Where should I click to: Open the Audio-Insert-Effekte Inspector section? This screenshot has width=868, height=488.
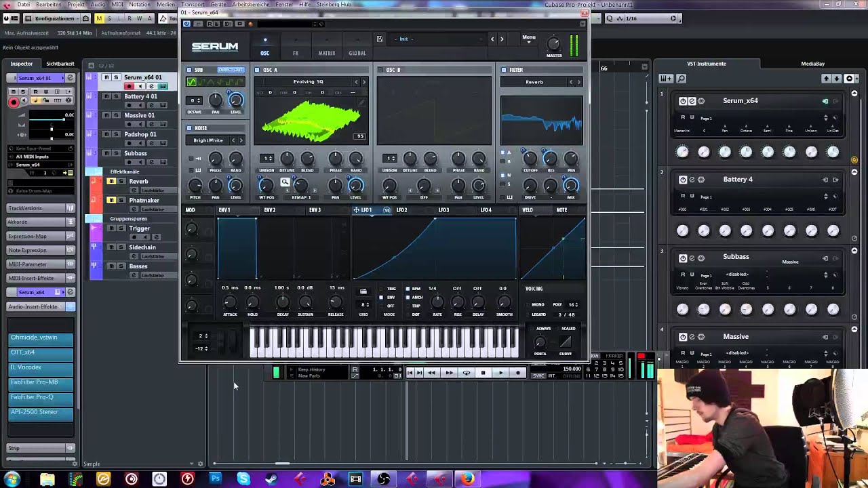41,306
